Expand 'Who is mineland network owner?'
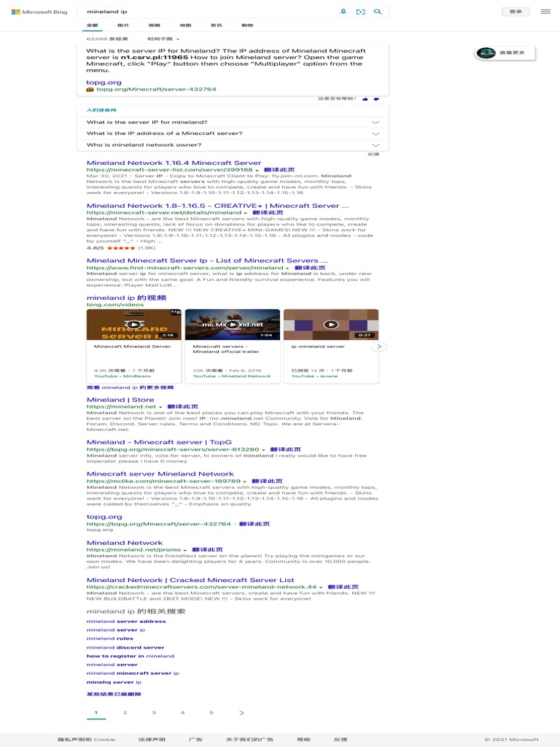This screenshot has height=747, width=560. [233, 145]
